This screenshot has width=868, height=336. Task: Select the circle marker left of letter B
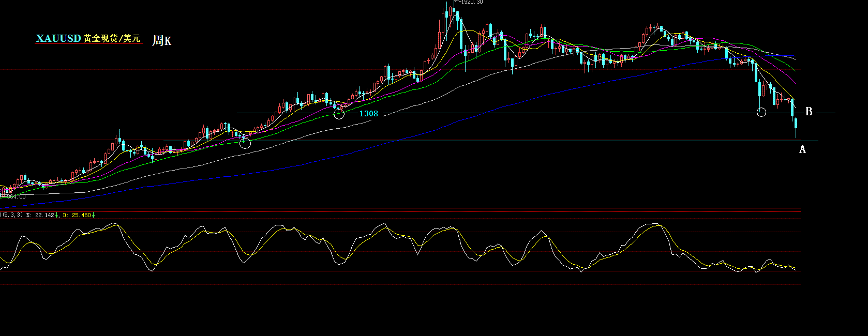click(x=761, y=112)
